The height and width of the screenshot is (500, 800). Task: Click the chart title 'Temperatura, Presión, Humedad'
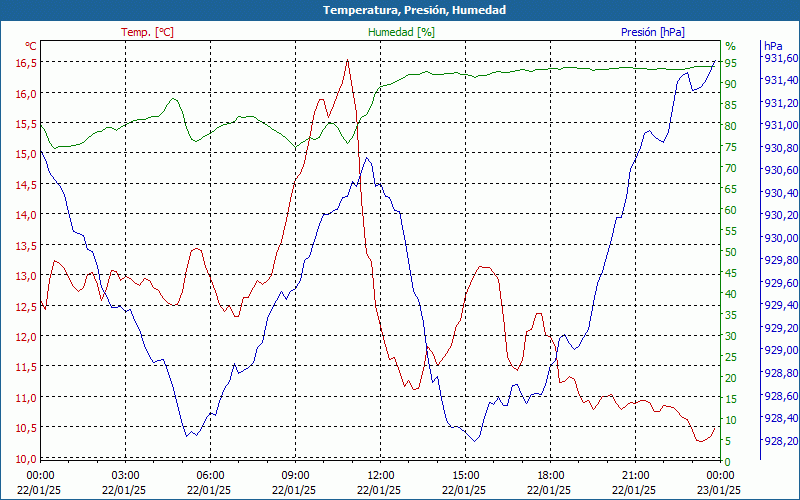coord(400,10)
